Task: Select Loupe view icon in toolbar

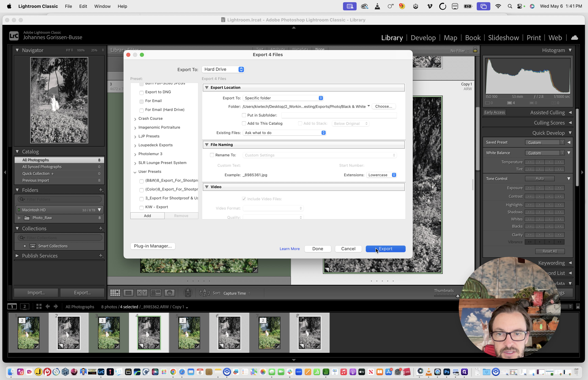Action: [128, 293]
